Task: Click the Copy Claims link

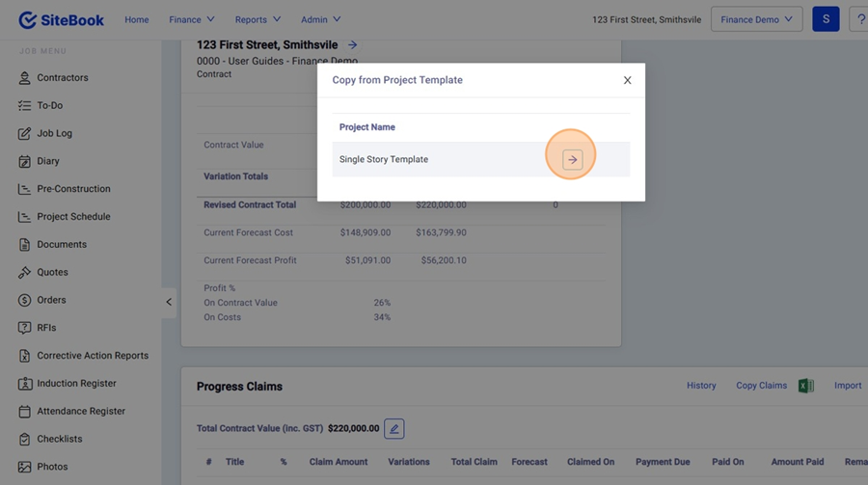Action: [x=761, y=386]
